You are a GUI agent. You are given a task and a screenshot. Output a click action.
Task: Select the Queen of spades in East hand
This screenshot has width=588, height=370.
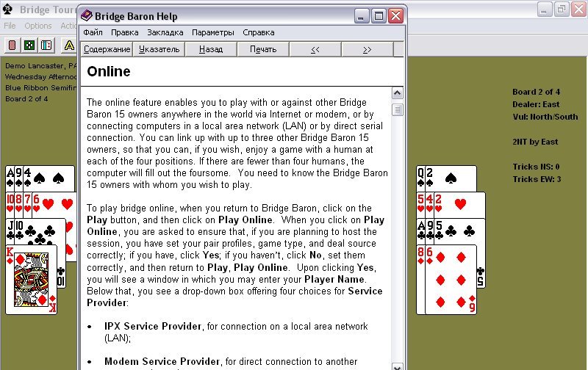(x=422, y=176)
